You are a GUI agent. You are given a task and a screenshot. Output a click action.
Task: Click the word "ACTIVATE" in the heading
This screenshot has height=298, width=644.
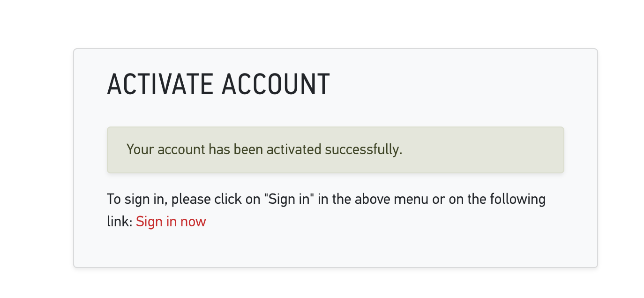coord(159,85)
